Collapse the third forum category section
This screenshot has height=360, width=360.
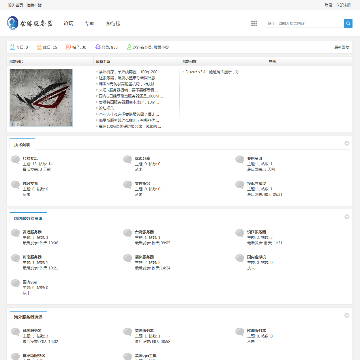347,315
